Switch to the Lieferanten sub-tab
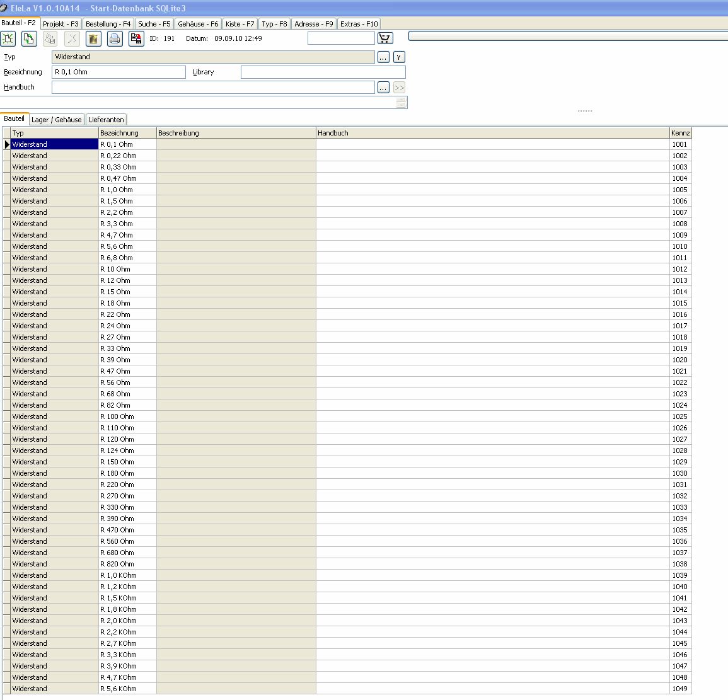 click(x=107, y=119)
